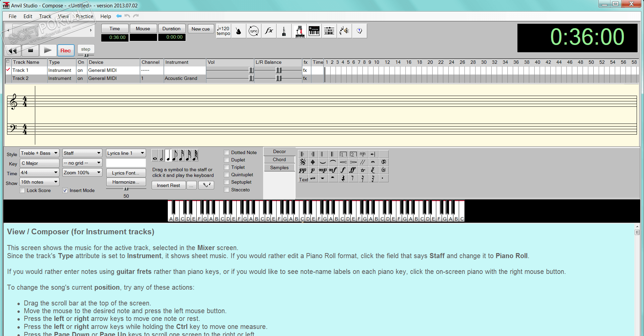The image size is (644, 336).
Task: Open the help question mark icon
Action: [359, 31]
